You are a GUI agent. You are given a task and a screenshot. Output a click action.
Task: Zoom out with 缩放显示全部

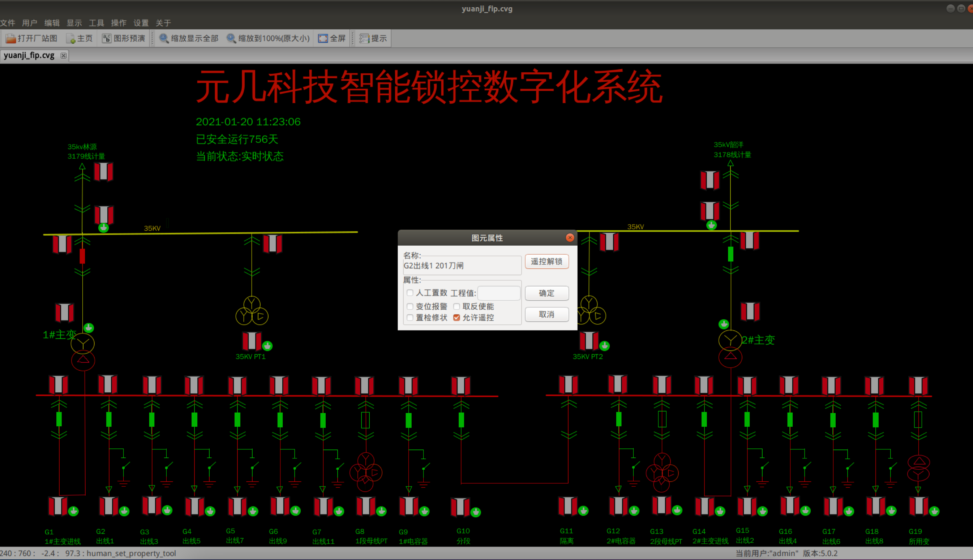click(x=189, y=38)
